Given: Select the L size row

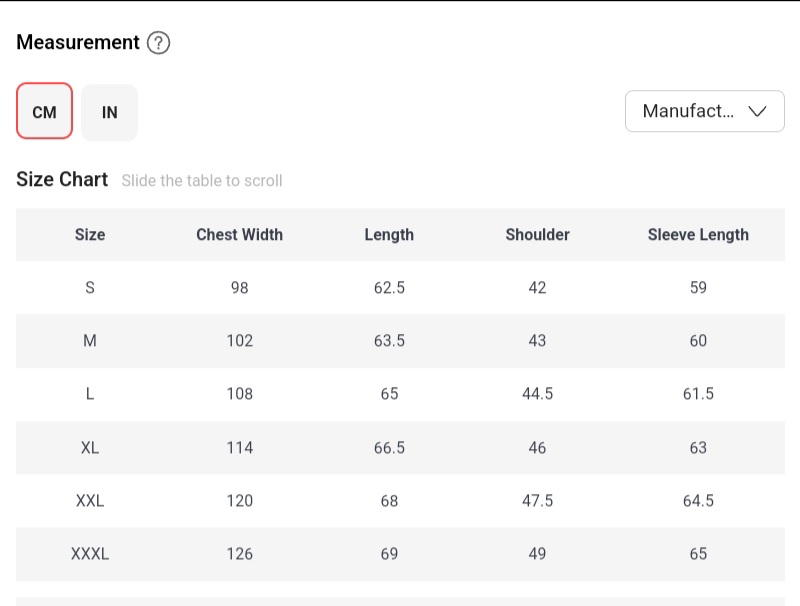Looking at the screenshot, I should tap(90, 394).
